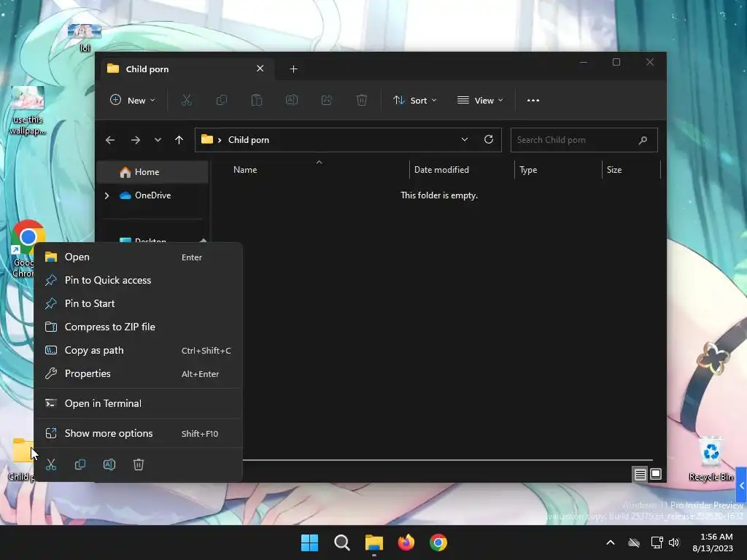
Task: Click the search magnifier icon in Explorer
Action: click(x=643, y=140)
